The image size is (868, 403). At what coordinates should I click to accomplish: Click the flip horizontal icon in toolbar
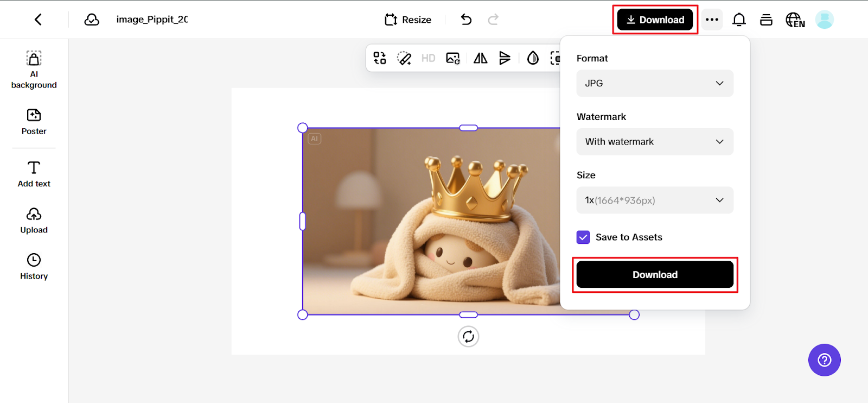(480, 58)
